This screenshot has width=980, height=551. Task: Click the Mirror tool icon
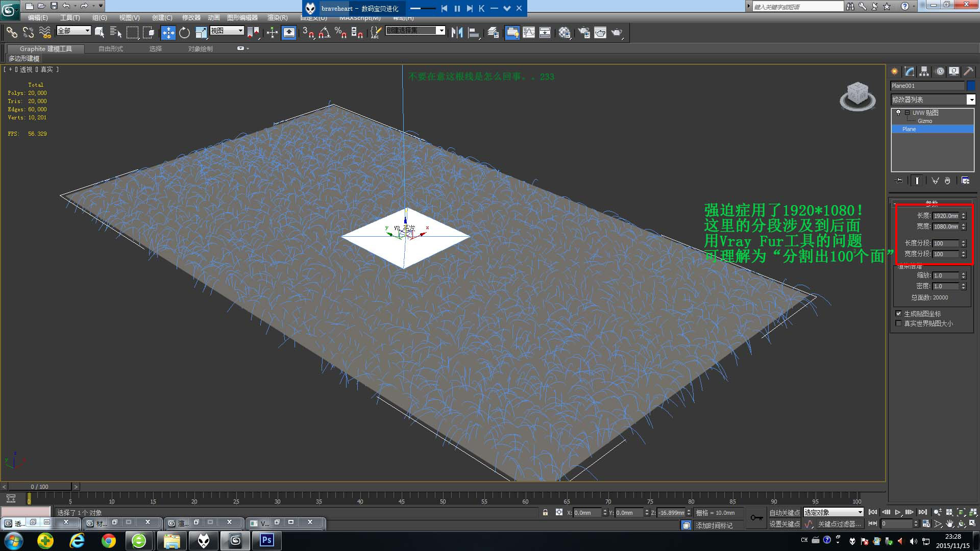pyautogui.click(x=457, y=33)
